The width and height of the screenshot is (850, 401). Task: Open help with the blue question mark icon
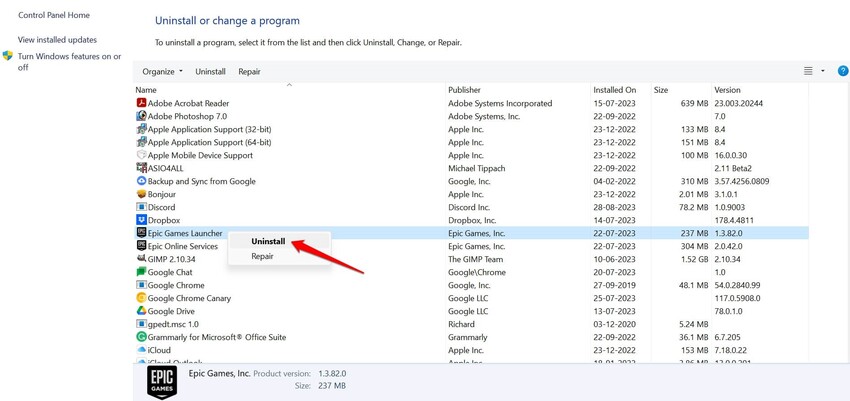point(842,71)
